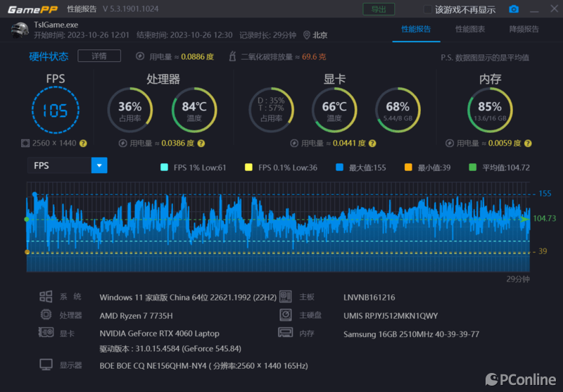563x392 pixels.
Task: Click the location pin icon beside 北京
Action: tap(307, 34)
